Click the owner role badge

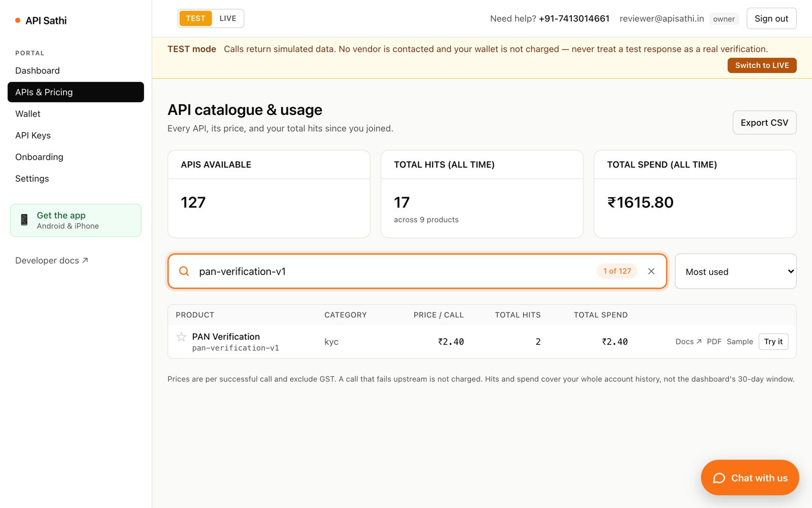[x=724, y=19]
